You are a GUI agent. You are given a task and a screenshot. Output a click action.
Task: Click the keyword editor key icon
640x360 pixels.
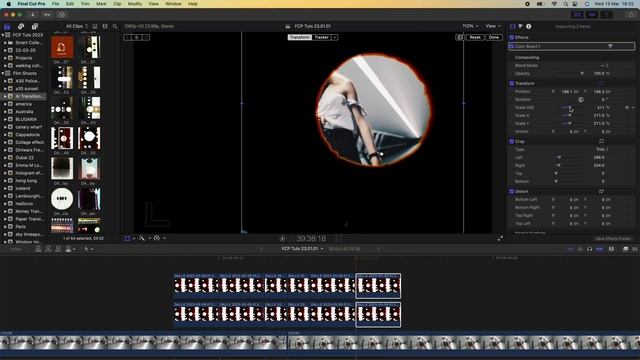coord(47,15)
